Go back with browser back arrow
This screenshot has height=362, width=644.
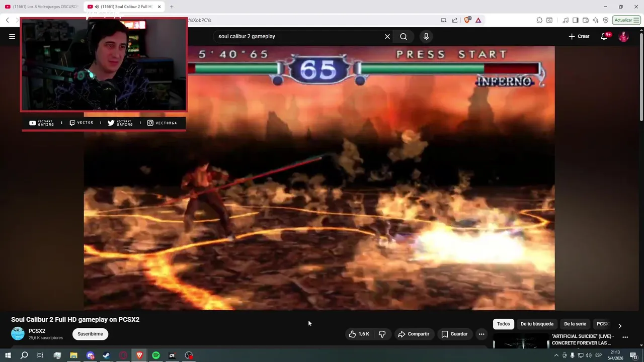pyautogui.click(x=7, y=20)
